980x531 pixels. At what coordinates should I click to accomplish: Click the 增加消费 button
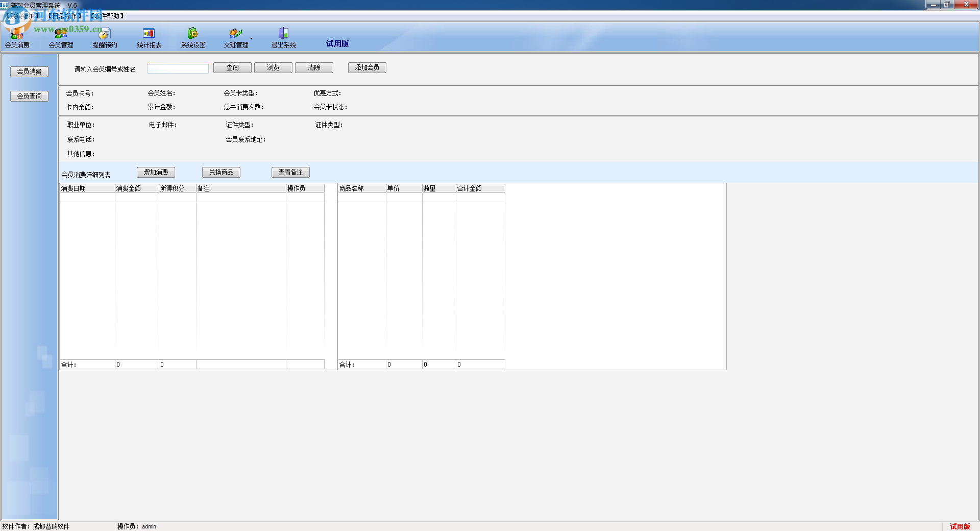[x=156, y=173]
